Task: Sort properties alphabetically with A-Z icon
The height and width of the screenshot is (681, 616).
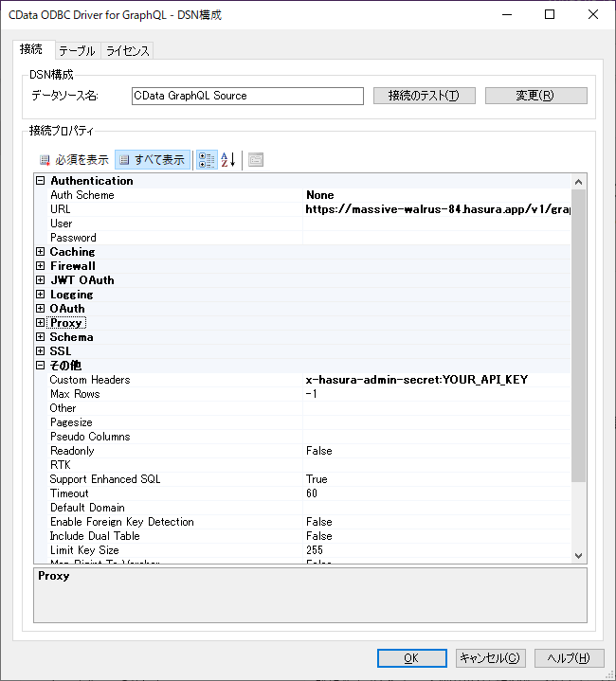Action: tap(228, 160)
